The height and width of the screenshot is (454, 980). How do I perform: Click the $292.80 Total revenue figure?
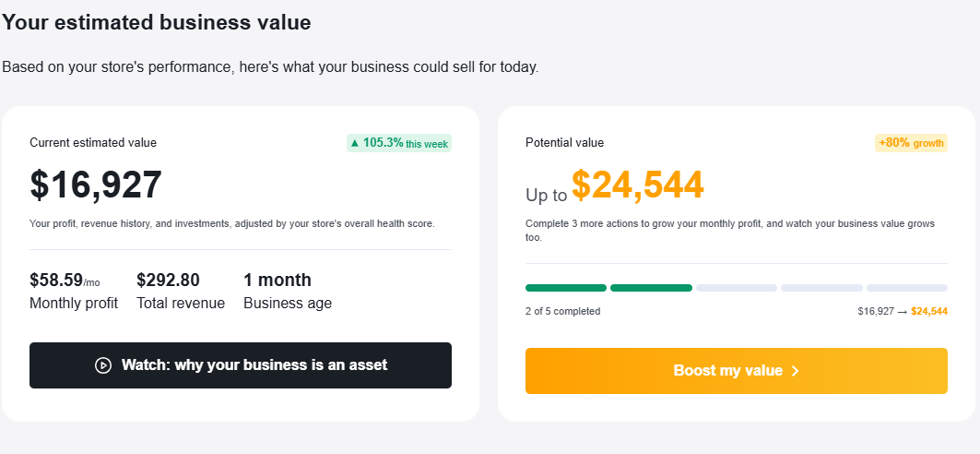(x=168, y=281)
